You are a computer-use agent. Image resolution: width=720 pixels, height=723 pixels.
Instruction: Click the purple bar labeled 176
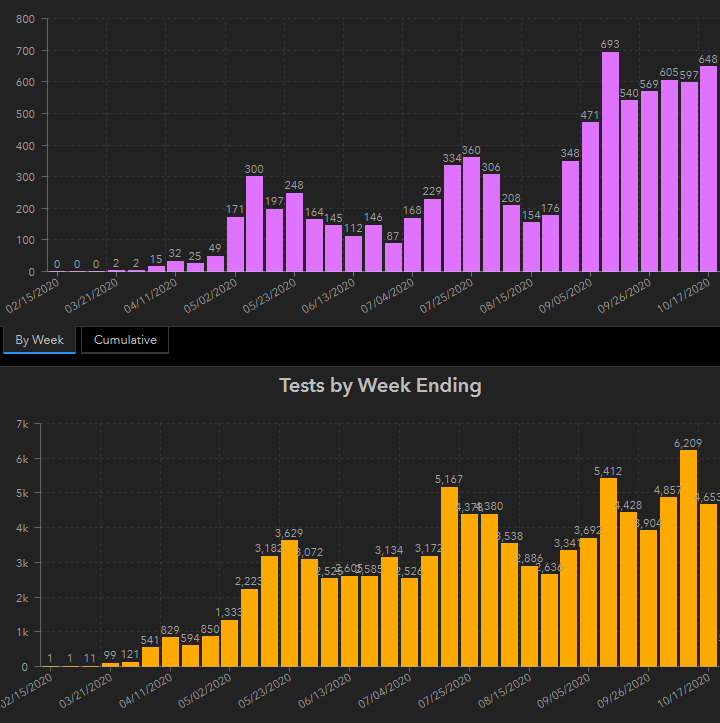(x=550, y=243)
